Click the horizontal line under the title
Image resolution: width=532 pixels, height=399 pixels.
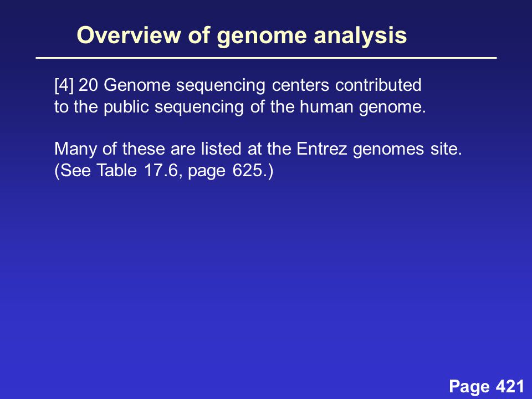pyautogui.click(x=267, y=58)
